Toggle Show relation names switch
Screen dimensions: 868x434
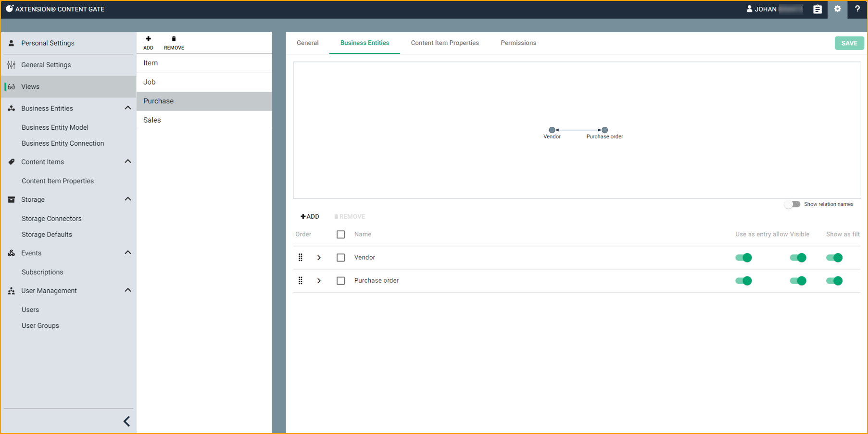[792, 204]
